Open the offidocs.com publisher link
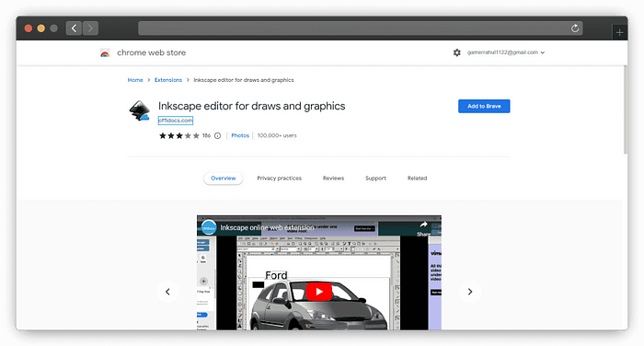 (x=176, y=121)
